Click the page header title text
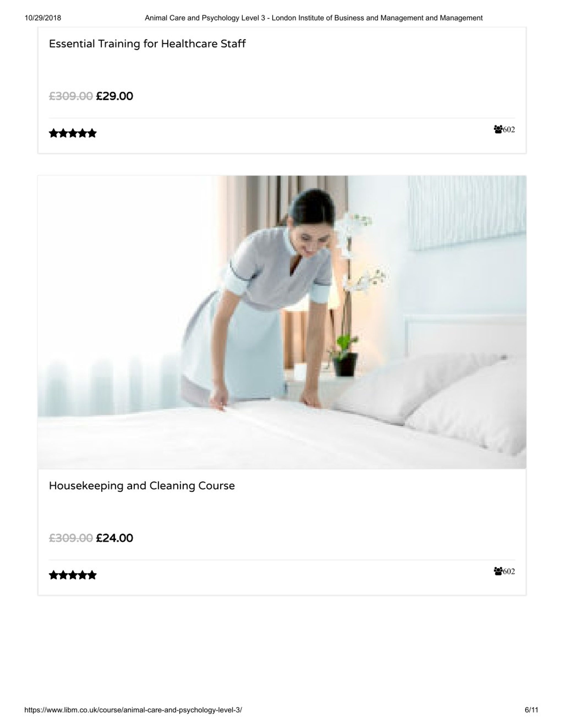The width and height of the screenshot is (563, 728). coord(314,18)
